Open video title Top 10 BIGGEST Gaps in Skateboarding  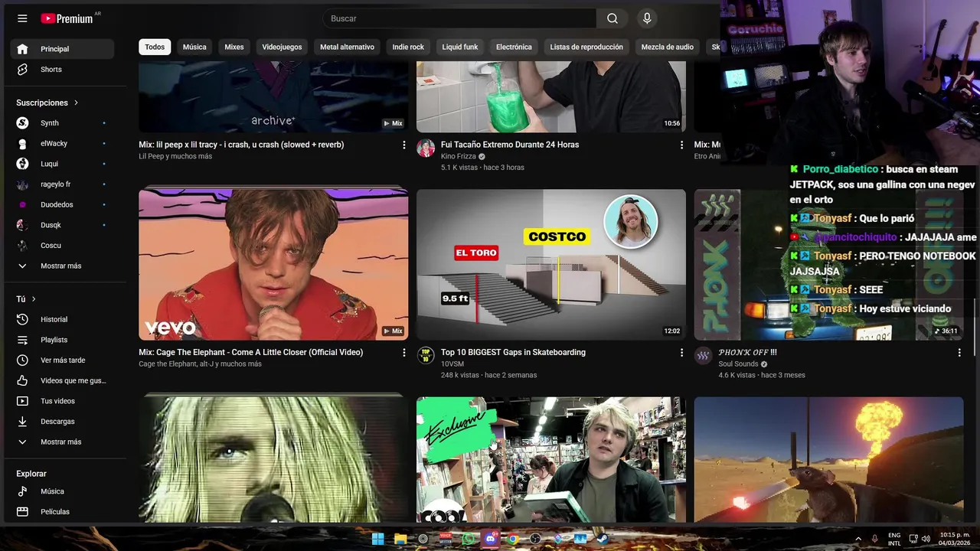(513, 352)
